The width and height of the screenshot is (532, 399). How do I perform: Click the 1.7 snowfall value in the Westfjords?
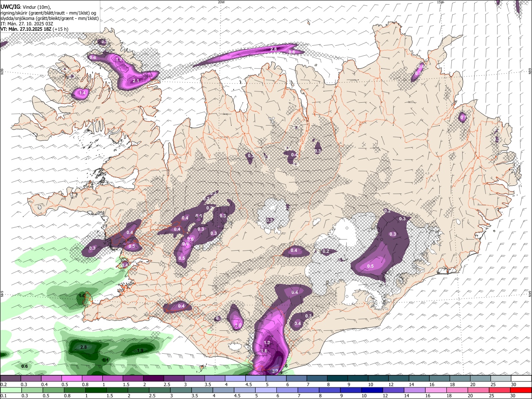pos(118,60)
